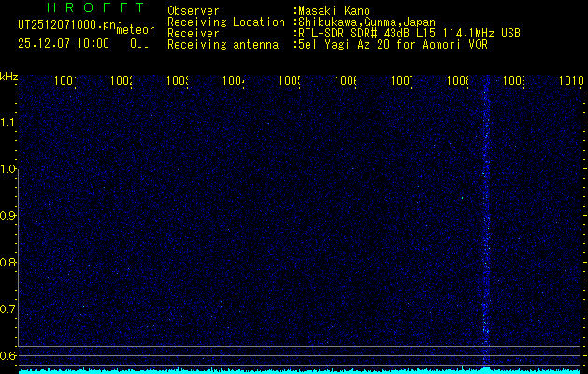Click the vertical meteor echo streak

tap(486, 222)
